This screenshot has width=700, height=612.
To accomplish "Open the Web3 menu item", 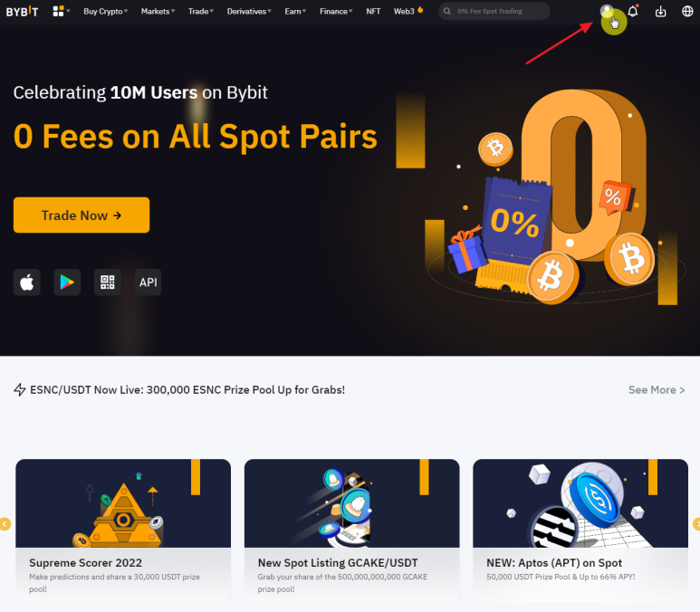I will 408,11.
